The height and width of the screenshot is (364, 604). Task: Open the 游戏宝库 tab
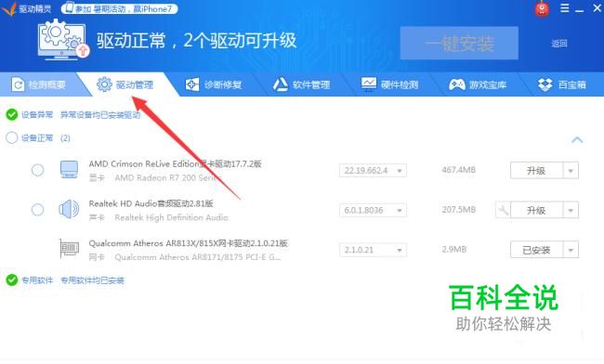click(478, 84)
